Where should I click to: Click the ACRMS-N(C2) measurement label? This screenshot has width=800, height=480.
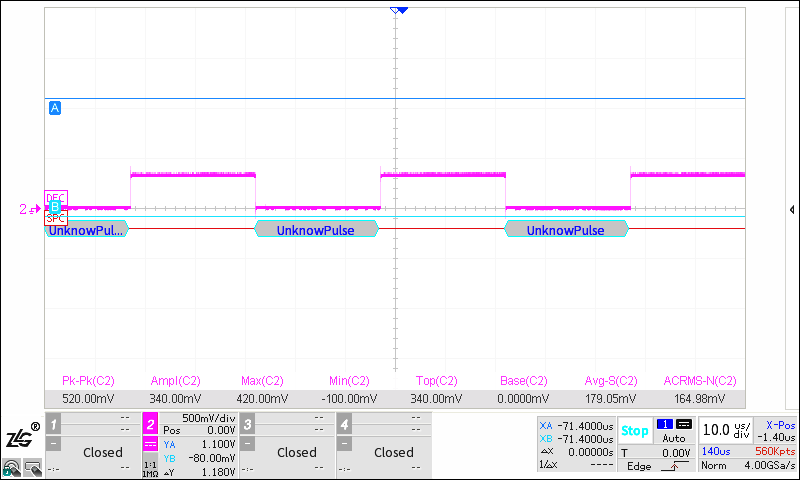tap(700, 381)
